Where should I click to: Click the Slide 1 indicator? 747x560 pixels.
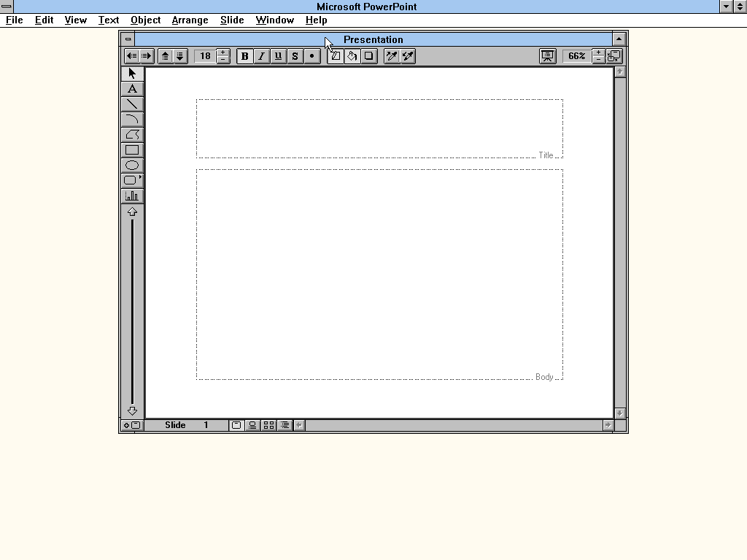tap(187, 425)
